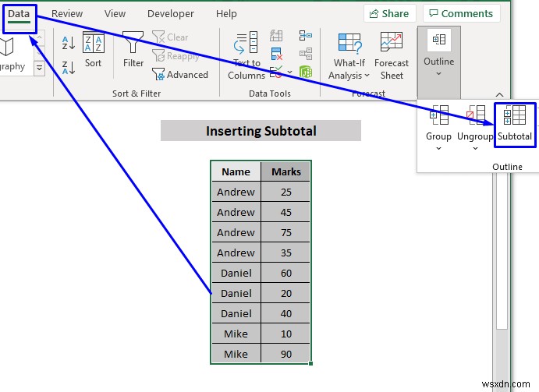
Task: Select Daniel cell beside marks 60
Action: [236, 273]
